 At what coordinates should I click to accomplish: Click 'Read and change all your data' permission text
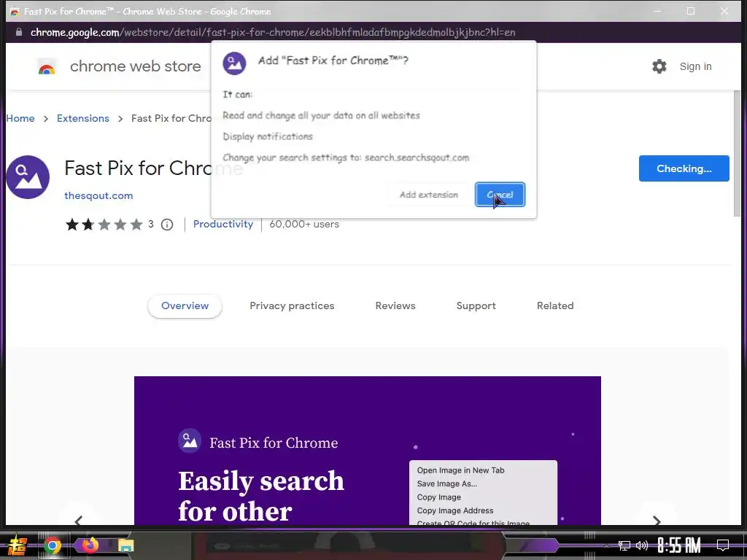(x=321, y=115)
